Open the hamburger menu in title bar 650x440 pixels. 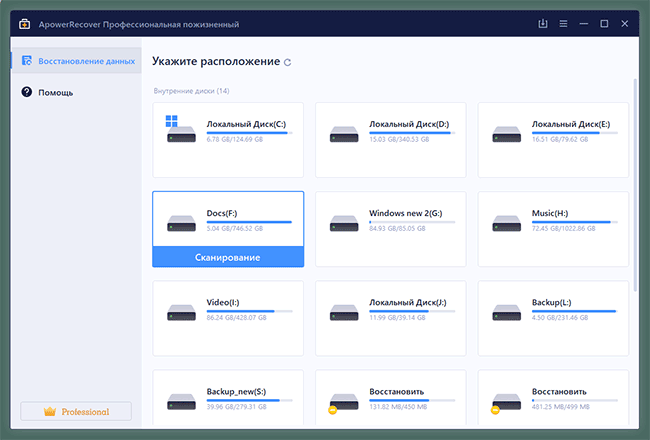[x=563, y=24]
